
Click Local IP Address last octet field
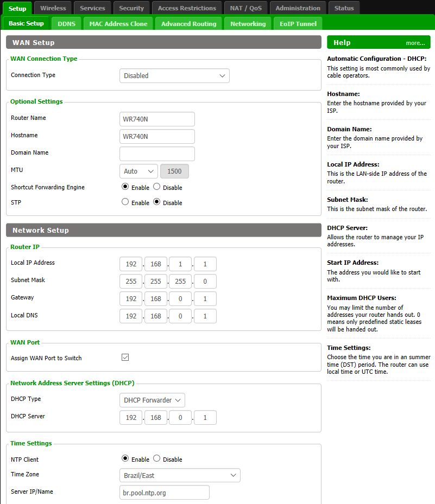[205, 264]
